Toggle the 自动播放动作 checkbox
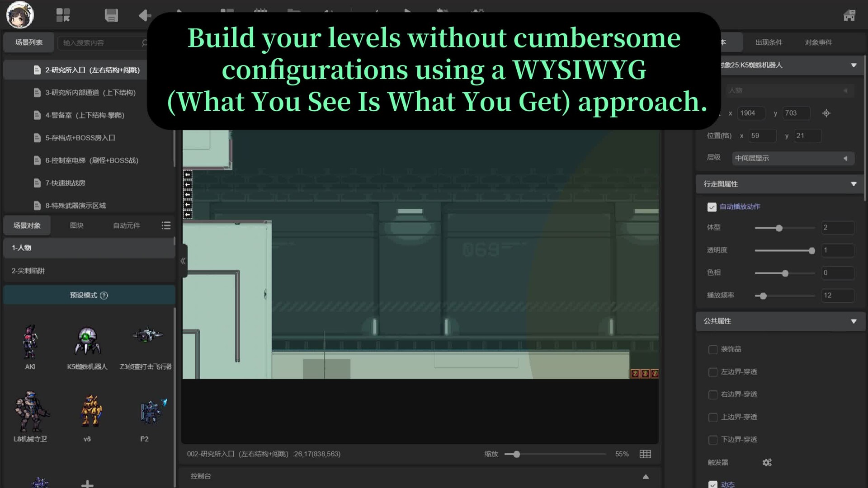Viewport: 868px width, 488px height. point(712,207)
